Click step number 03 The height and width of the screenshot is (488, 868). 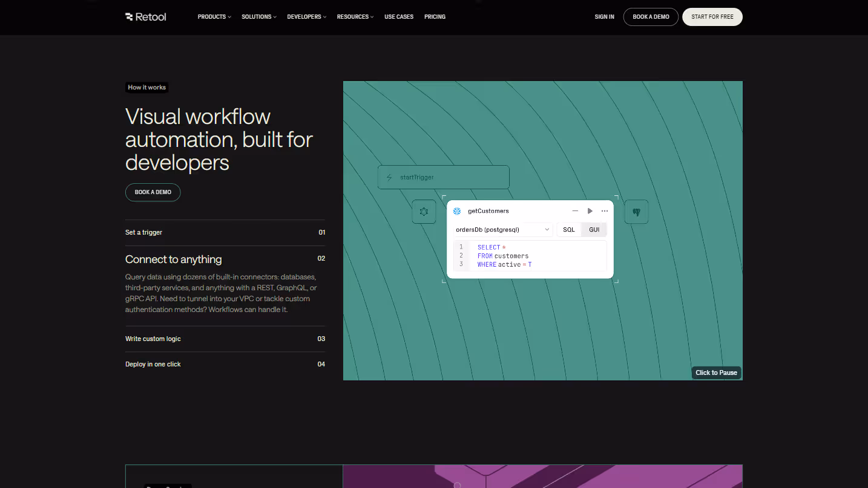[x=321, y=339]
